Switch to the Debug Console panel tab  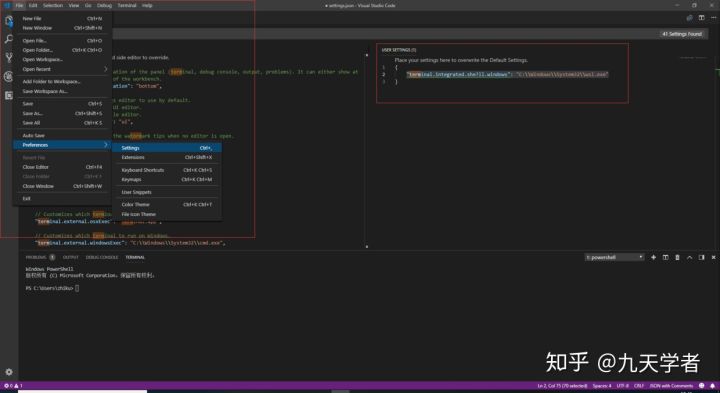102,258
